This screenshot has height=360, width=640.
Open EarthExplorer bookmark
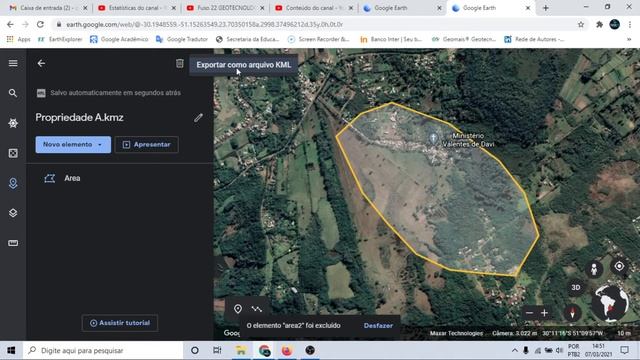[x=60, y=39]
